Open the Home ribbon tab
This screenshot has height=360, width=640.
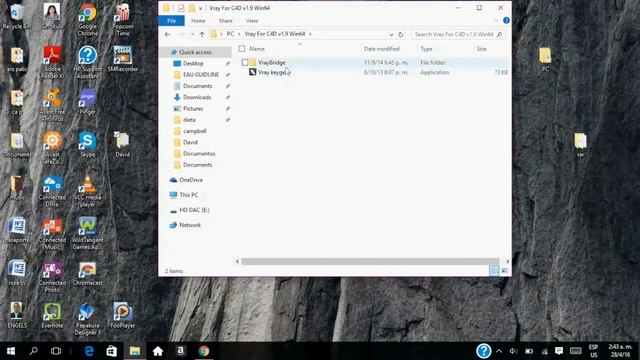198,20
